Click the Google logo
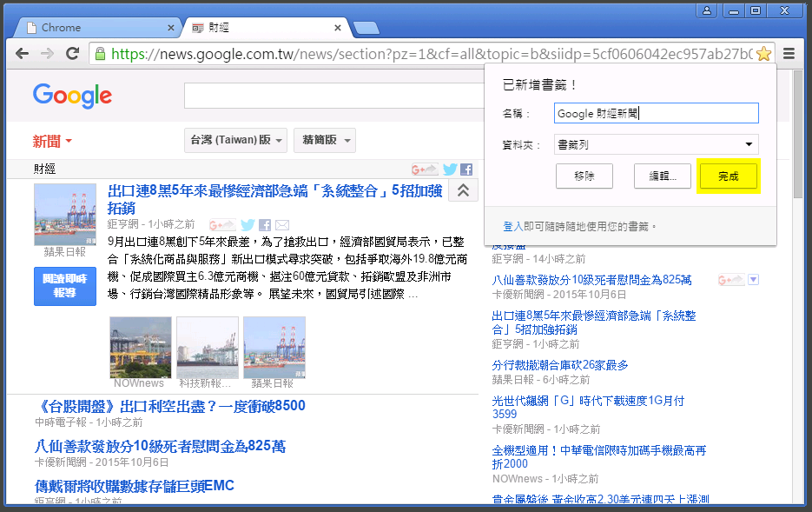Image resolution: width=812 pixels, height=512 pixels. (72, 96)
